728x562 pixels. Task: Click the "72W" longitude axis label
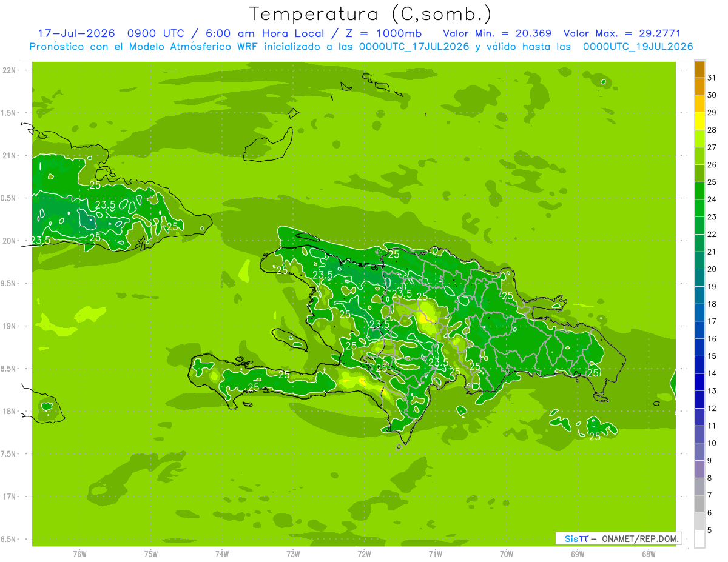pyautogui.click(x=364, y=554)
